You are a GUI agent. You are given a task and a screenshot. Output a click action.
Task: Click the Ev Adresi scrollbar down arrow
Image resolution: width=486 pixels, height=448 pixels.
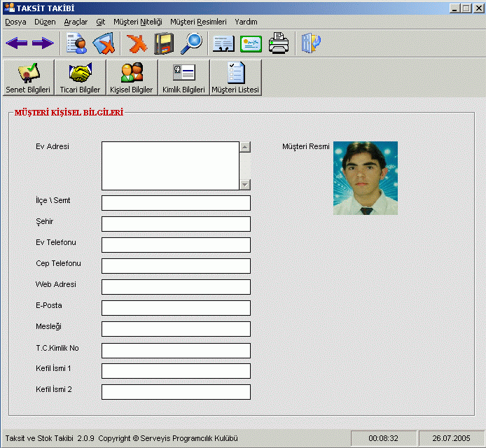(x=244, y=185)
